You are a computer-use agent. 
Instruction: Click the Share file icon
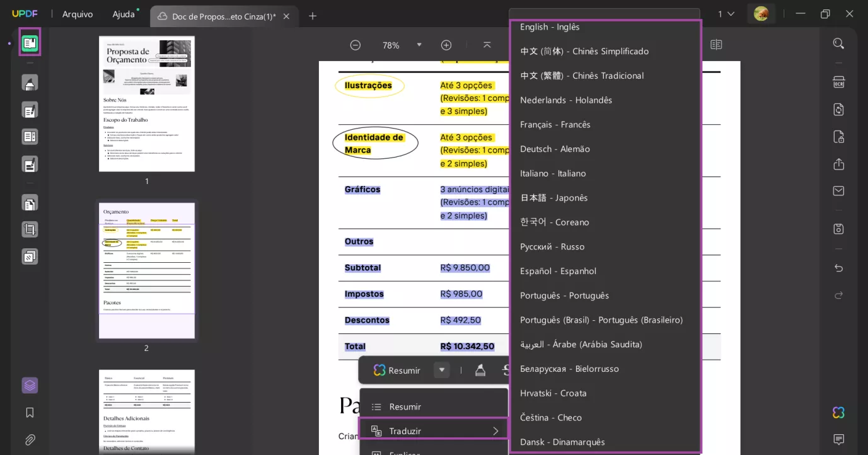[x=838, y=164]
